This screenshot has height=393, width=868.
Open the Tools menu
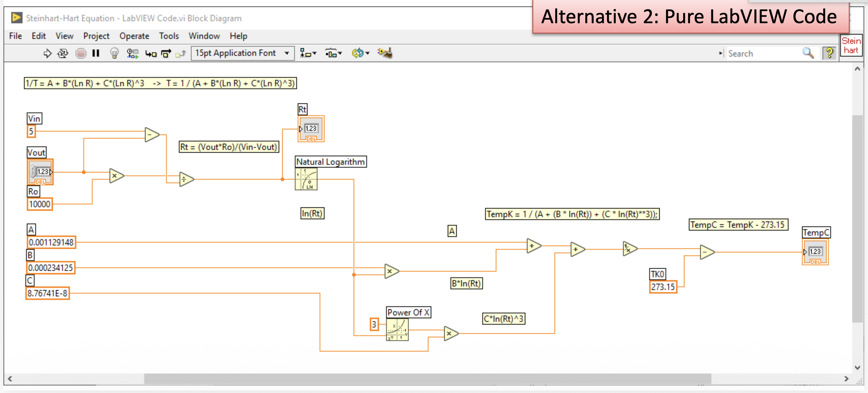pos(169,36)
